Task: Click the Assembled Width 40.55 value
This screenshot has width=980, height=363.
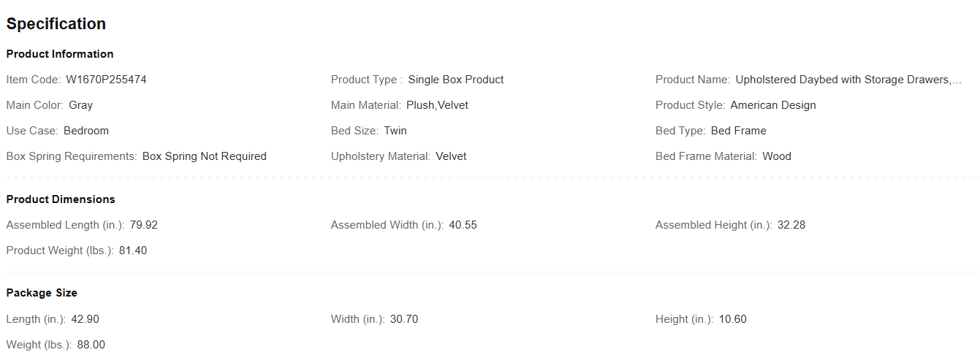Action: click(463, 225)
